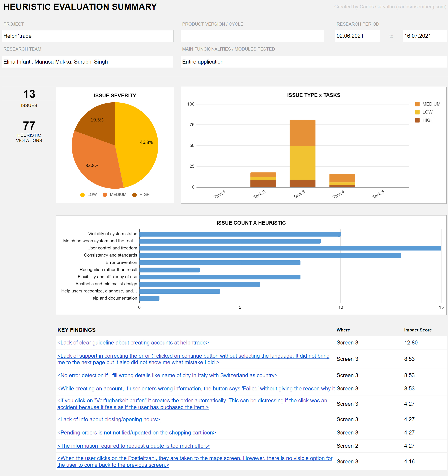Click the start date field 02.06.2021

(357, 36)
